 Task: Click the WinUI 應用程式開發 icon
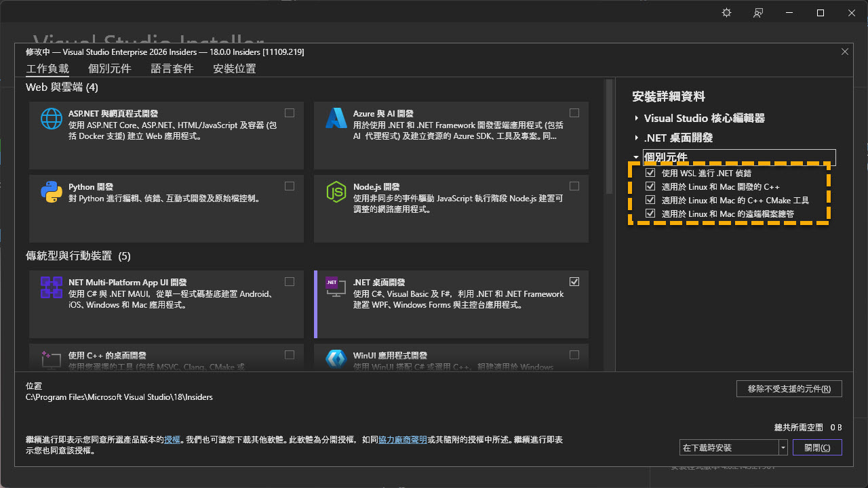click(x=336, y=359)
